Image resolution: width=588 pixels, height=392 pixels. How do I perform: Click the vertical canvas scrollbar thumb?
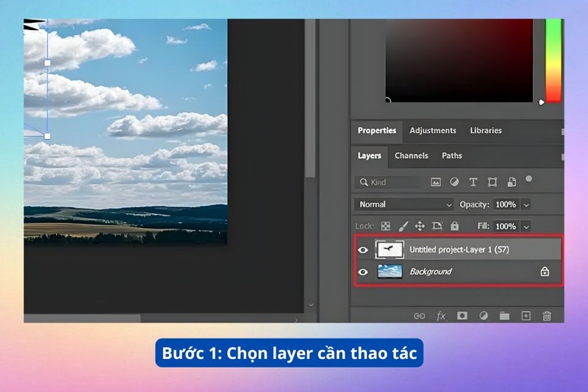click(x=310, y=99)
